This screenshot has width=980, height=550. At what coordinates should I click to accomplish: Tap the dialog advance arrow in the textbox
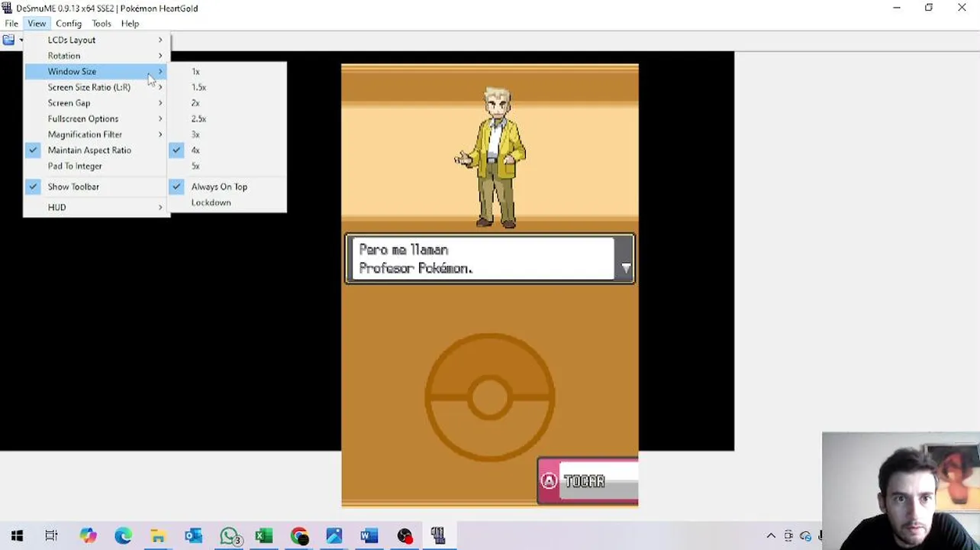click(x=626, y=268)
